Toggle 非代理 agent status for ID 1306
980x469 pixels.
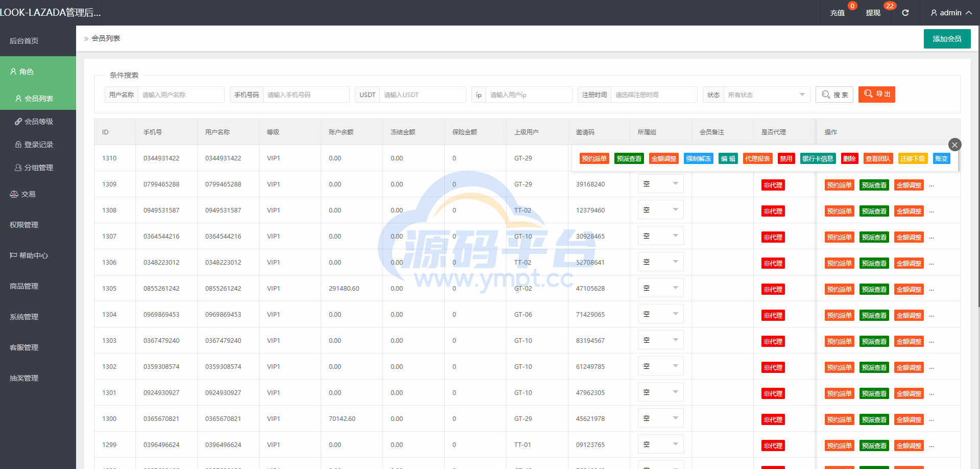pos(773,263)
